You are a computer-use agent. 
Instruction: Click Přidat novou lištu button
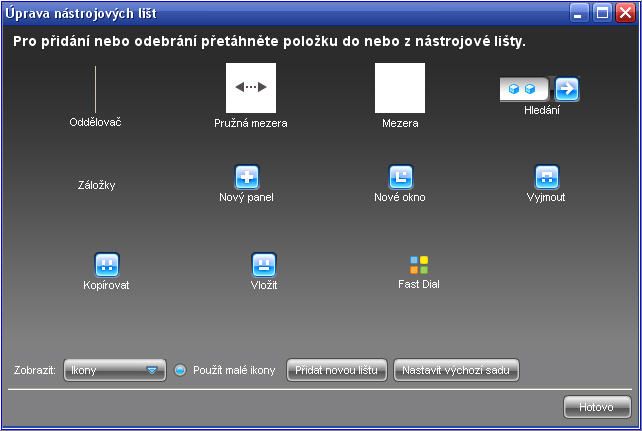337,370
